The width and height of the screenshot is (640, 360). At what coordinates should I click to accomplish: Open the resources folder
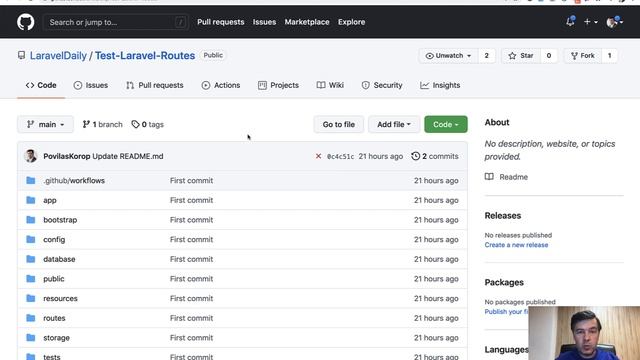60,298
